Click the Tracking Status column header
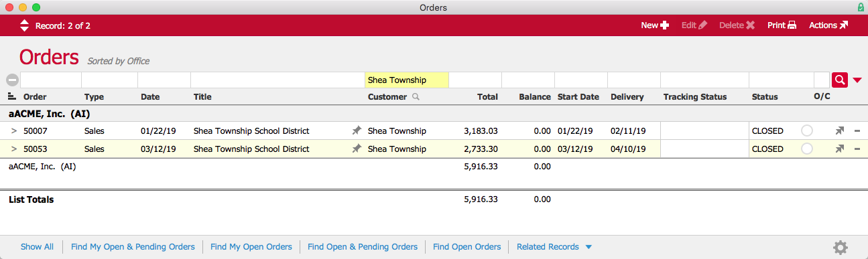Image resolution: width=868 pixels, height=259 pixels. pos(695,97)
